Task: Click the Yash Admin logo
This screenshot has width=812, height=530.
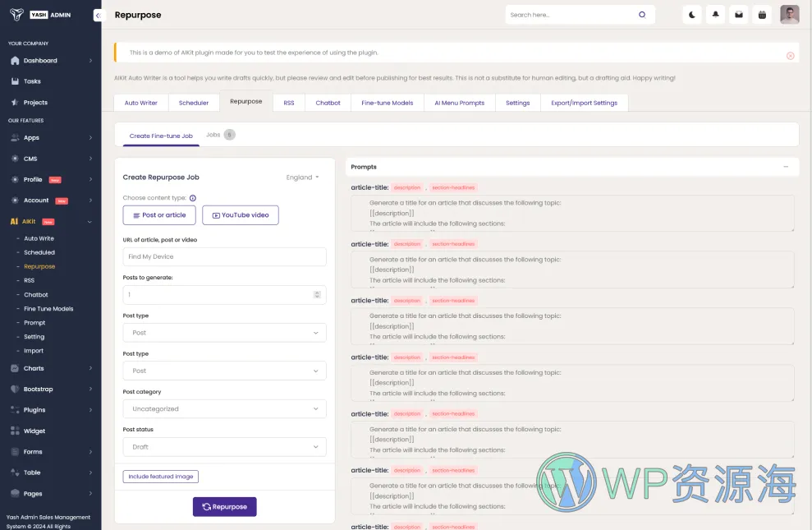Action: 40,15
